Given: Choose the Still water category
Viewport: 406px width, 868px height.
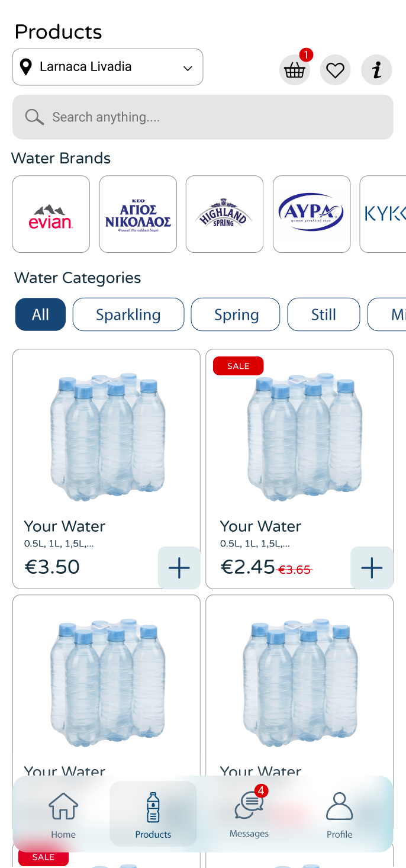Looking at the screenshot, I should (x=324, y=314).
